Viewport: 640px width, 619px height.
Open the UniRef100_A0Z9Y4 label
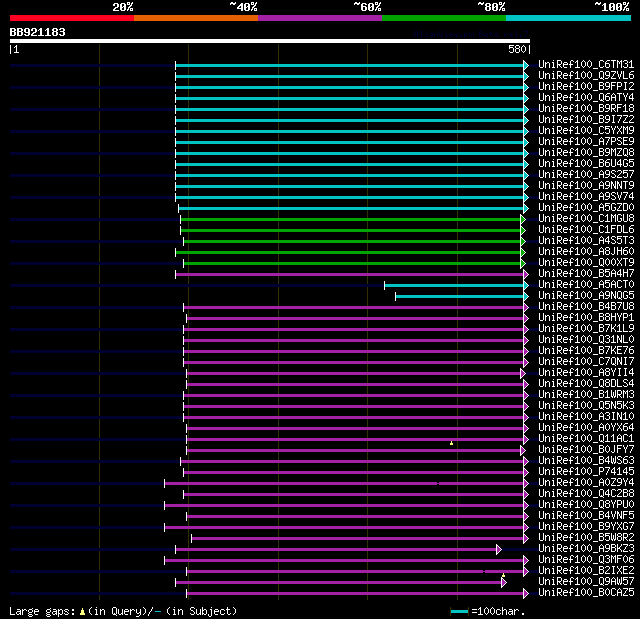pos(586,483)
